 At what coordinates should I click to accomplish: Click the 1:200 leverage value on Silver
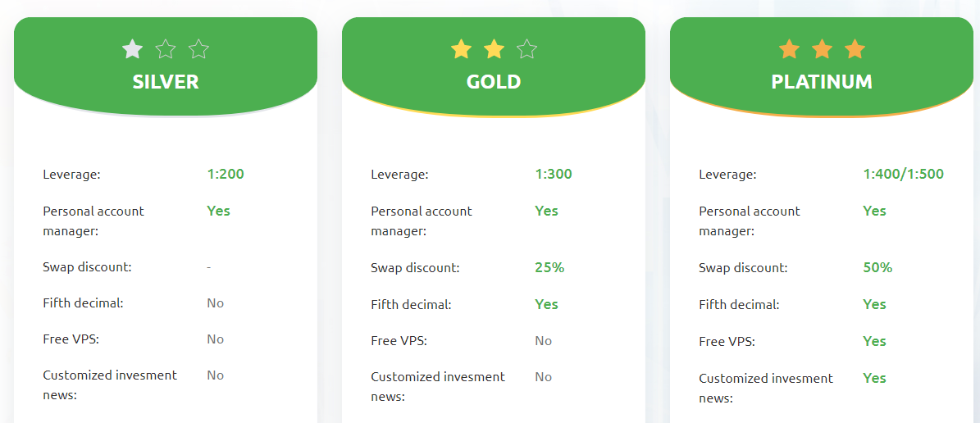226,174
